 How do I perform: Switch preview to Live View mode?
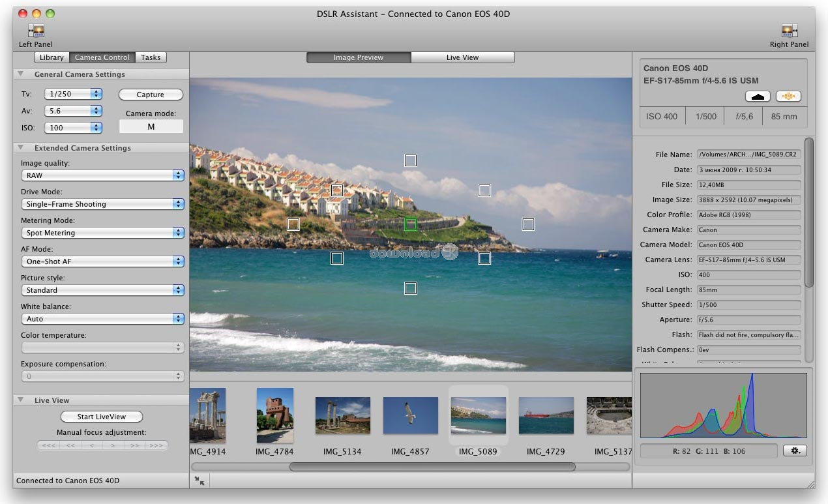pyautogui.click(x=462, y=57)
